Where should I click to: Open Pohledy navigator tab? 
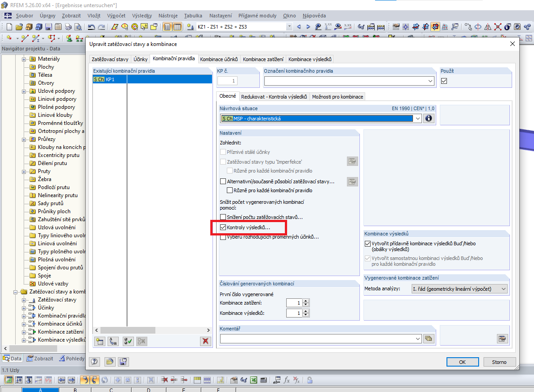[71, 358]
